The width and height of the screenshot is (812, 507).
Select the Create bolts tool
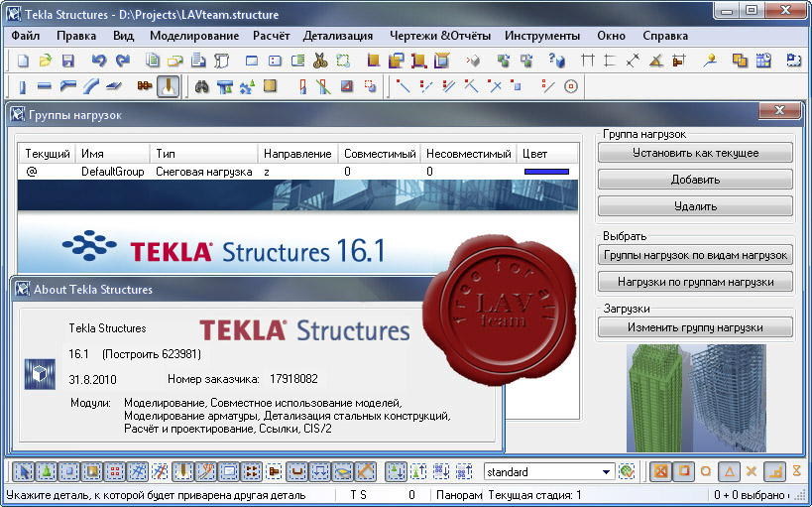pos(145,86)
